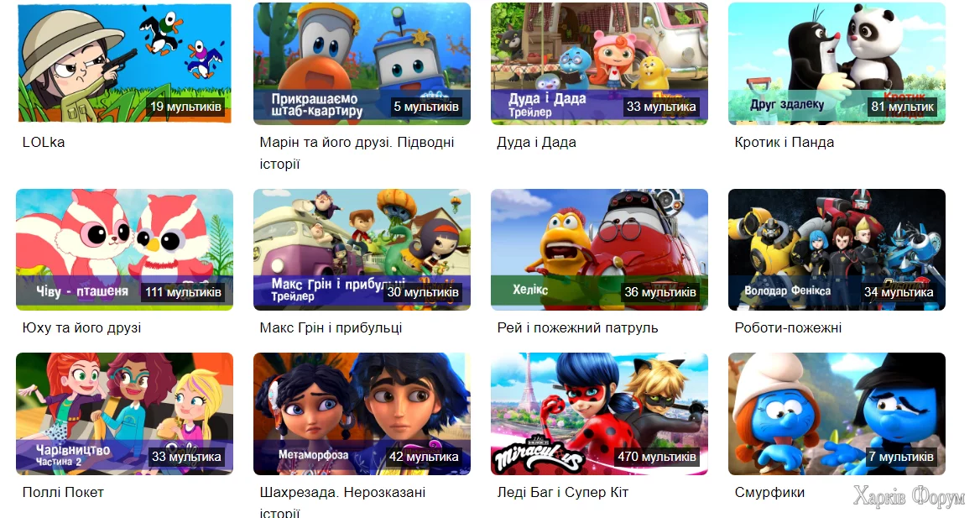Image resolution: width=980 pixels, height=518 pixels.
Task: Open the Смурфики title link
Action: 769,492
